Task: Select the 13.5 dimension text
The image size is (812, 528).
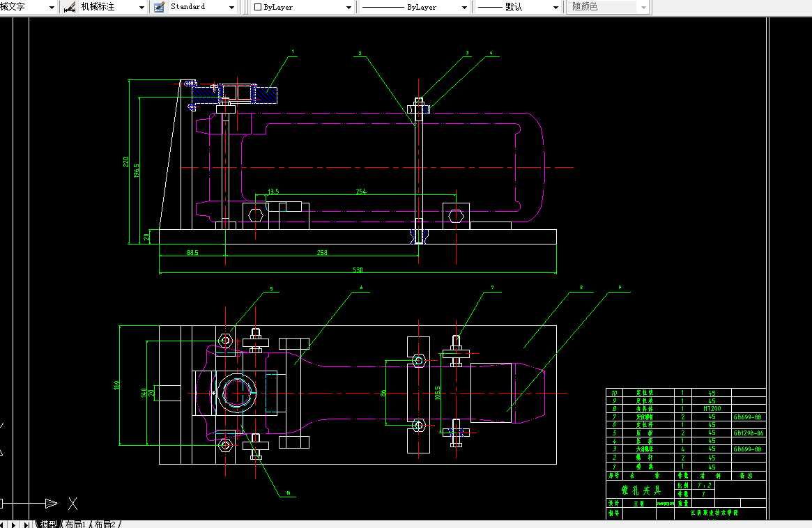Action: 273,192
